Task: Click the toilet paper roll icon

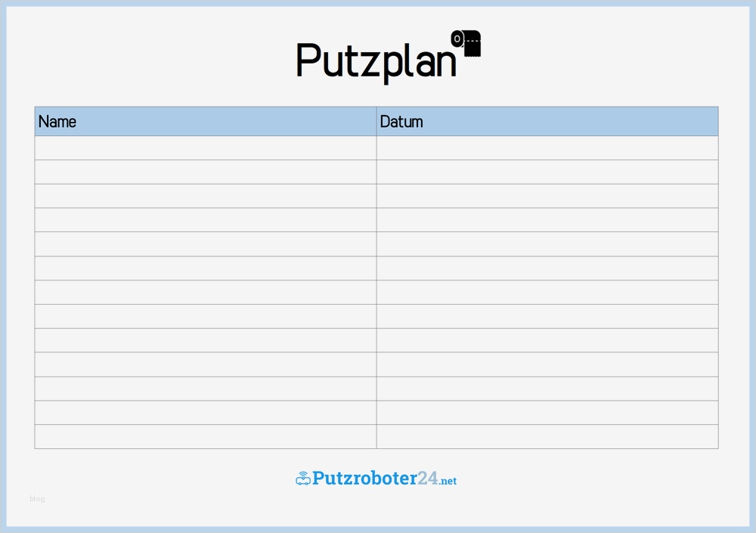Action: (x=466, y=43)
